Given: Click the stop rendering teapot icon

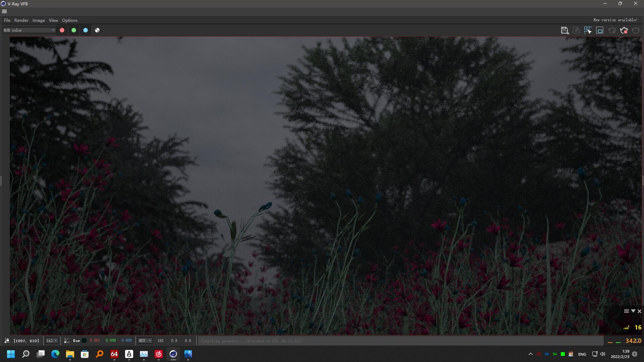Looking at the screenshot, I should [x=624, y=31].
